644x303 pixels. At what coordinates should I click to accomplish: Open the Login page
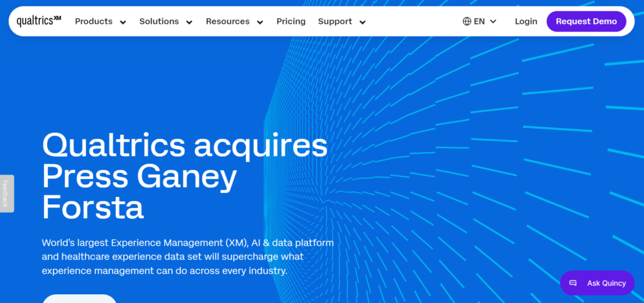[x=526, y=21]
